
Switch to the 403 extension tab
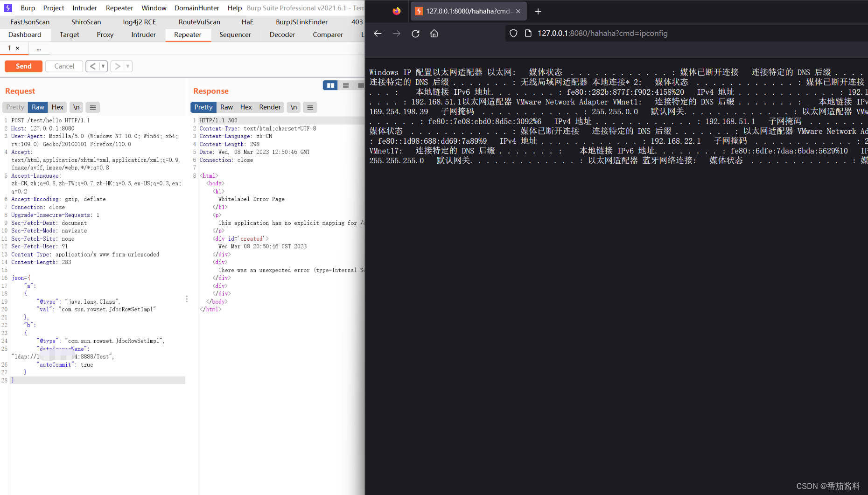point(357,22)
